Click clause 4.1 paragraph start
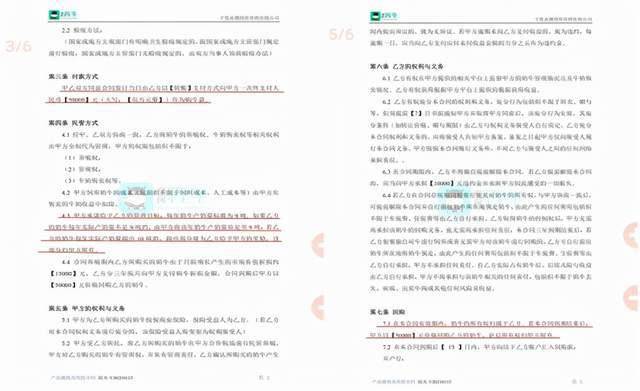Image resolution: width=640 pixels, height=391 pixels. [x=66, y=134]
